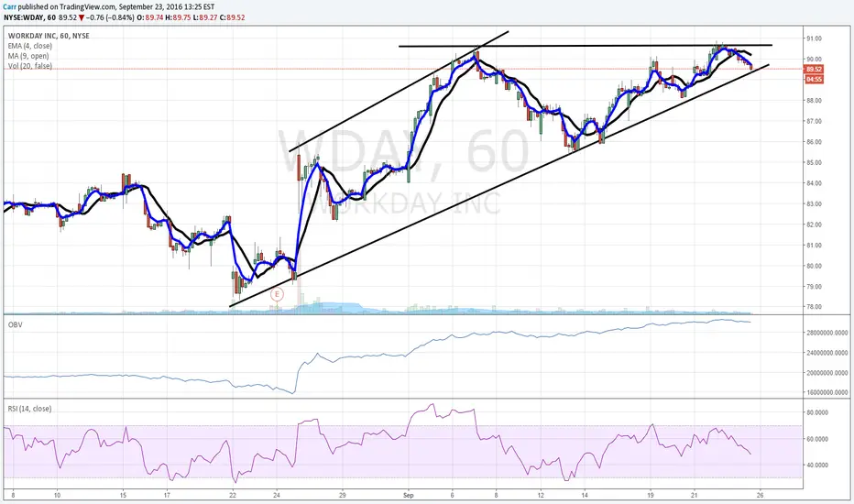Click the "12" label on date axis
The image size is (854, 504).
pyautogui.click(x=541, y=495)
